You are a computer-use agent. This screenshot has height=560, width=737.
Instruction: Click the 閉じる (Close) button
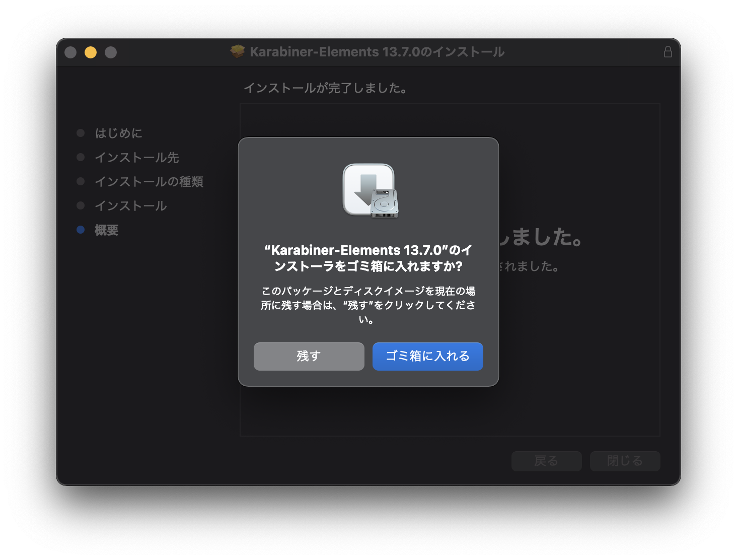coord(625,461)
